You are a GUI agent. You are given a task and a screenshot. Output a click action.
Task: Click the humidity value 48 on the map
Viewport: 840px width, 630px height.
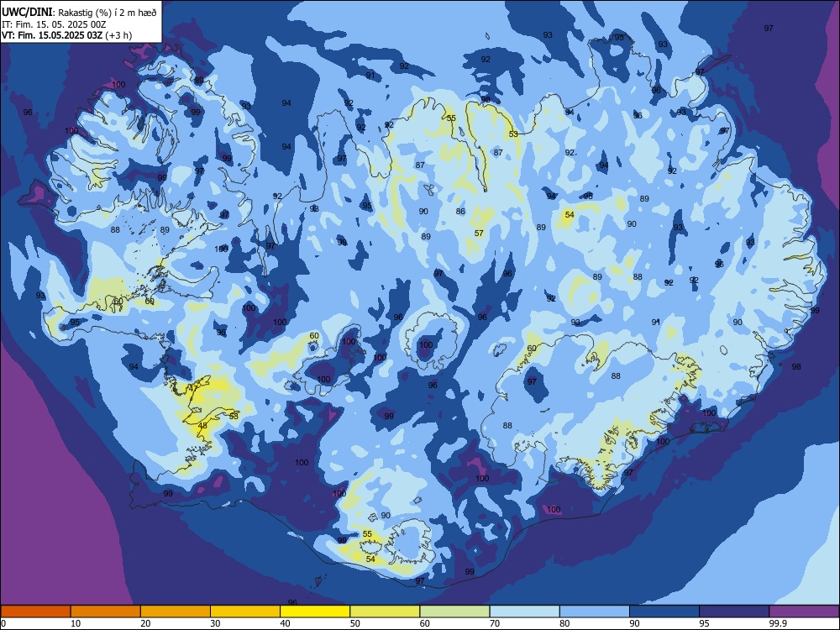coord(202,426)
